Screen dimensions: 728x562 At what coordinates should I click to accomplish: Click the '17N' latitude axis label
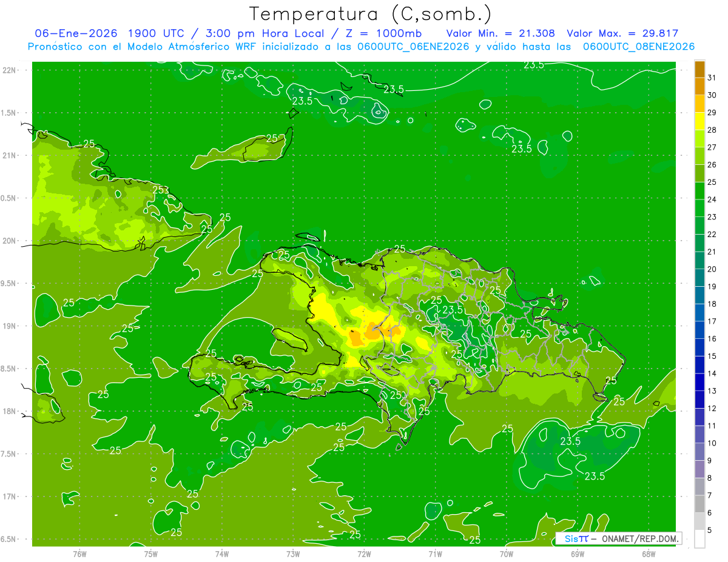[10, 497]
